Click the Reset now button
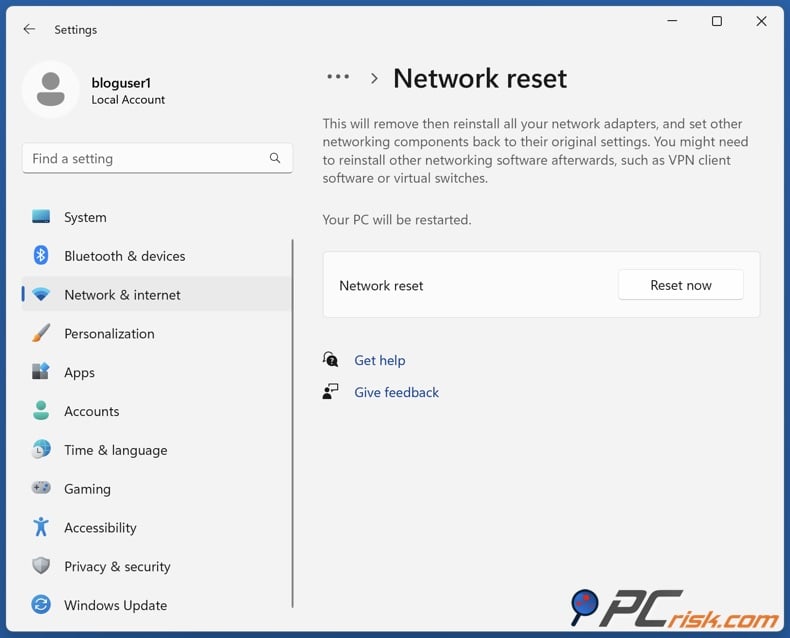The width and height of the screenshot is (790, 638). tap(681, 285)
